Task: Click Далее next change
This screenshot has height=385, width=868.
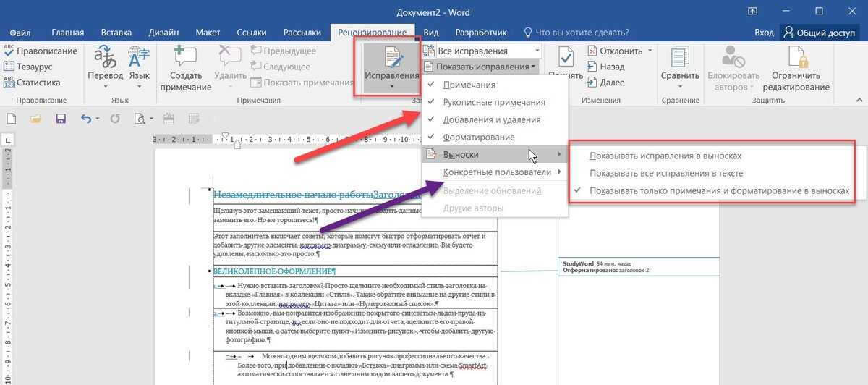Action: tap(605, 82)
